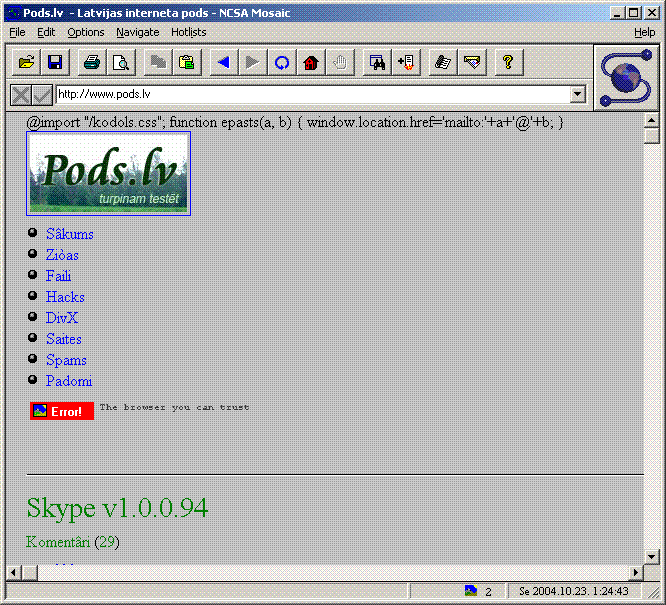Open the Spams link
Viewport: 666px width, 605px height.
pos(66,360)
